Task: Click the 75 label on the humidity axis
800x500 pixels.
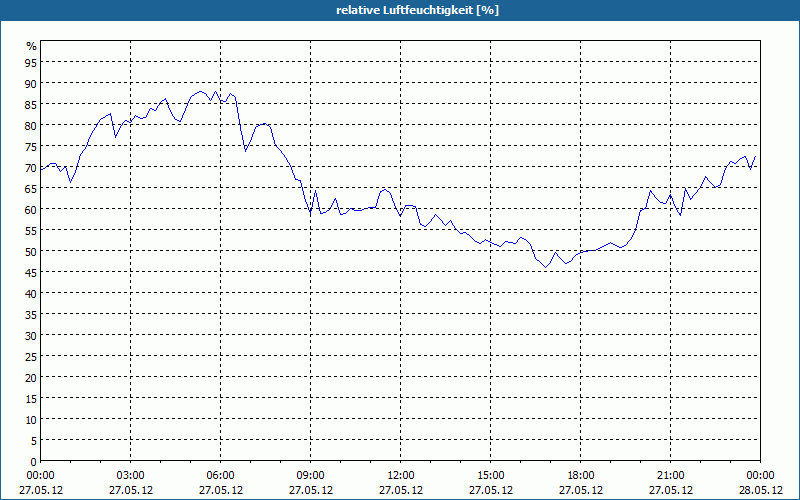Action: pos(31,146)
